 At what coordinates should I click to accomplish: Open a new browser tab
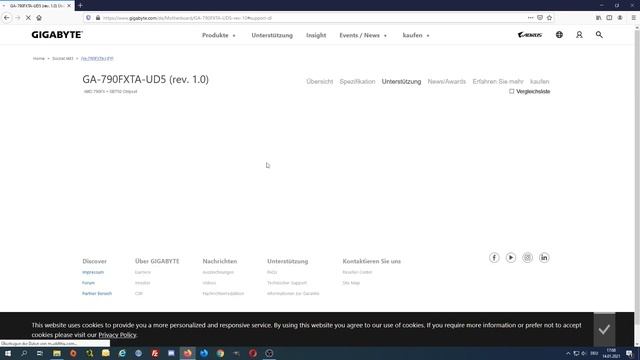[x=80, y=6]
